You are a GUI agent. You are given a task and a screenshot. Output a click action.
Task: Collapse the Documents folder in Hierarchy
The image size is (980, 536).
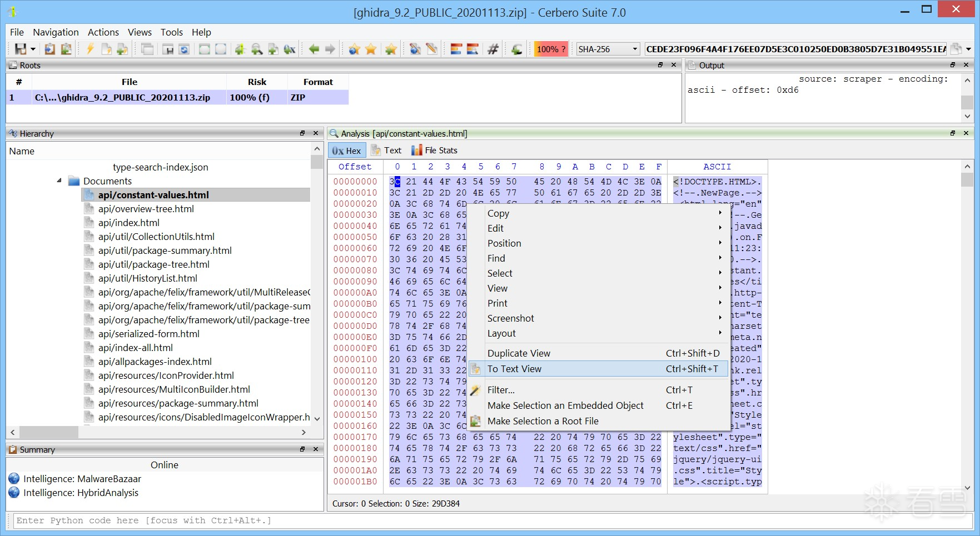tap(59, 181)
